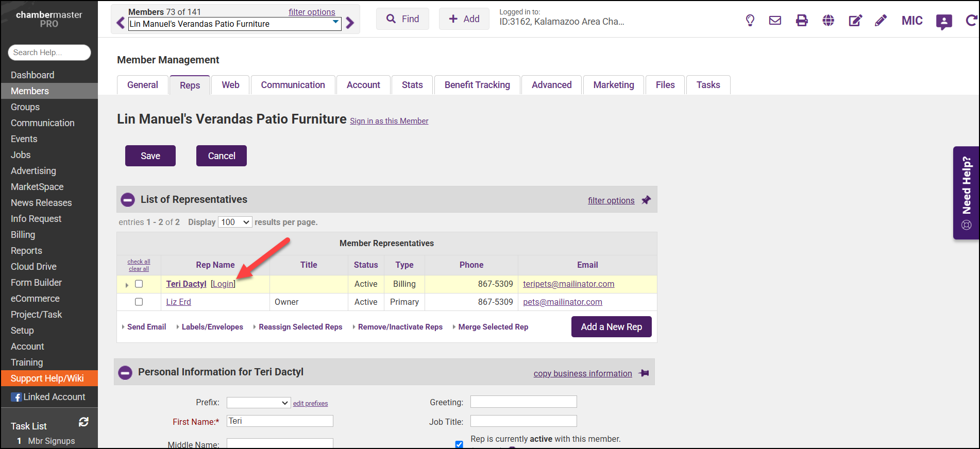This screenshot has height=449, width=980.
Task: Click the printer icon in header
Action: click(802, 21)
